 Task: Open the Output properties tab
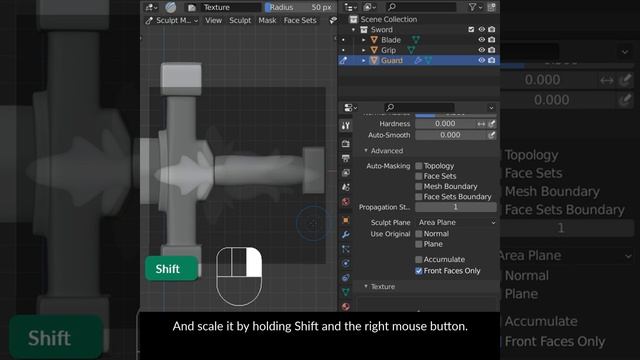click(x=346, y=158)
